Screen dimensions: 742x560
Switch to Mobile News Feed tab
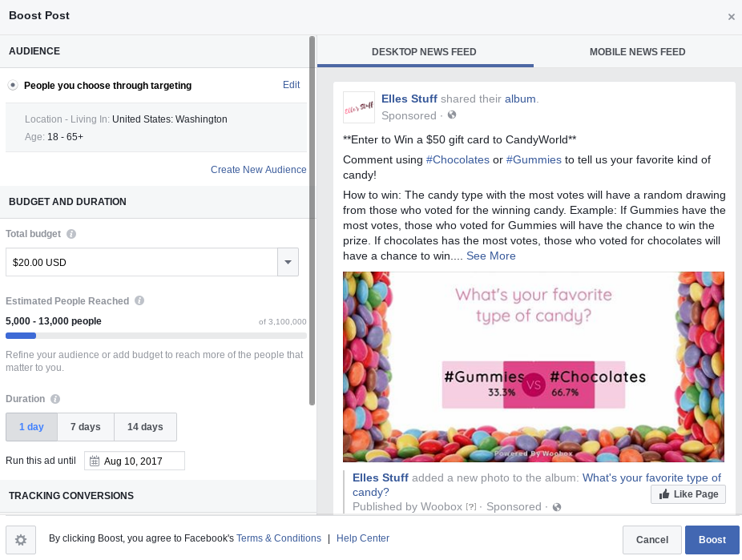[637, 52]
